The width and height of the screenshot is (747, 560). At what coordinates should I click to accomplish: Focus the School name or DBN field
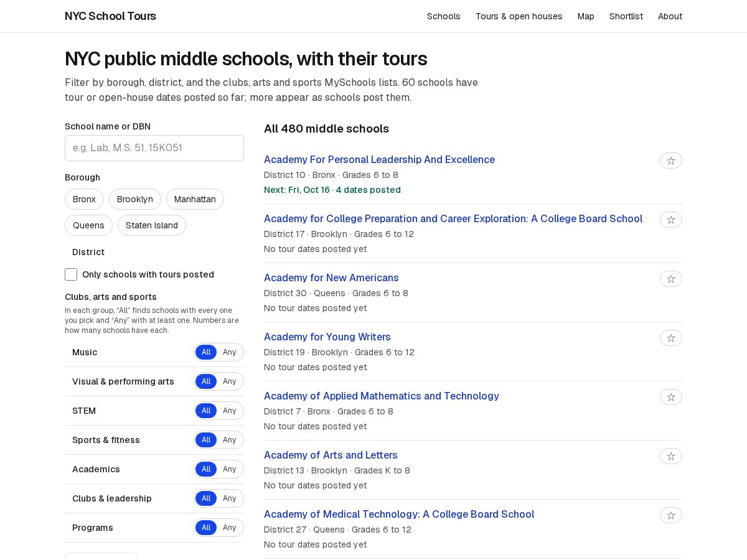pyautogui.click(x=154, y=148)
